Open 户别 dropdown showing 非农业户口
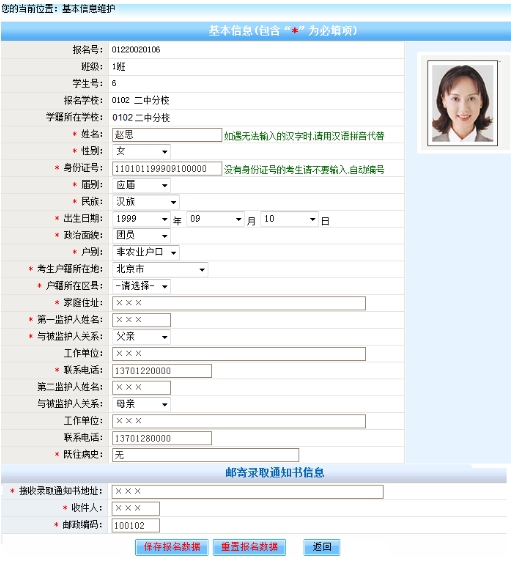The image size is (511, 562). [146, 252]
